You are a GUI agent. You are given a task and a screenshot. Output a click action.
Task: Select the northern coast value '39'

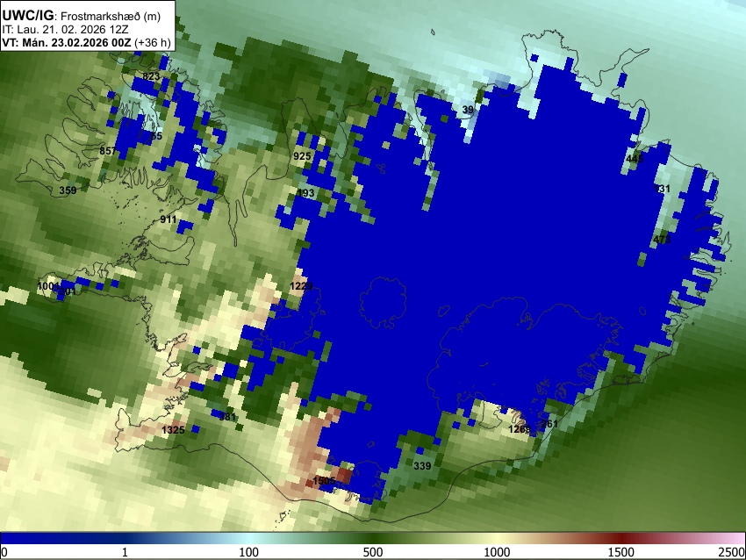[x=468, y=110]
